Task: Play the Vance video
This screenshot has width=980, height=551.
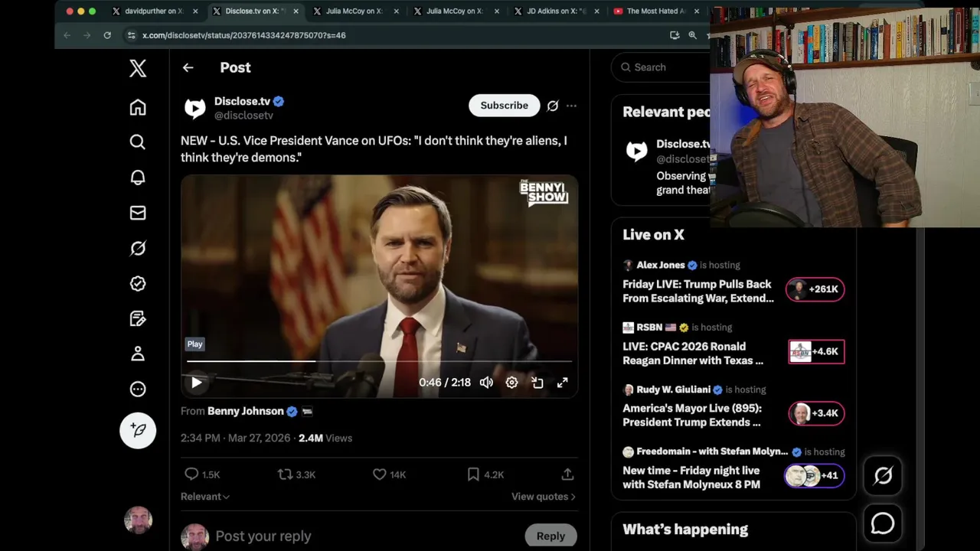Action: [x=196, y=383]
